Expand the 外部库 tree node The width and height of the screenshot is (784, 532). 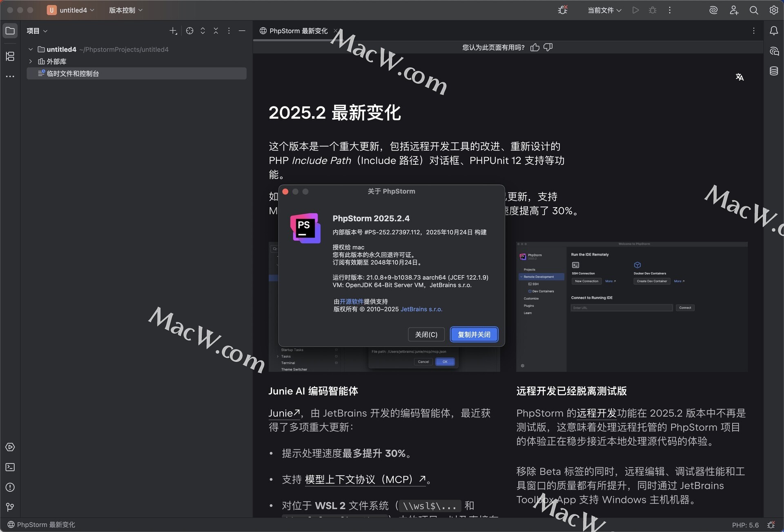click(31, 61)
